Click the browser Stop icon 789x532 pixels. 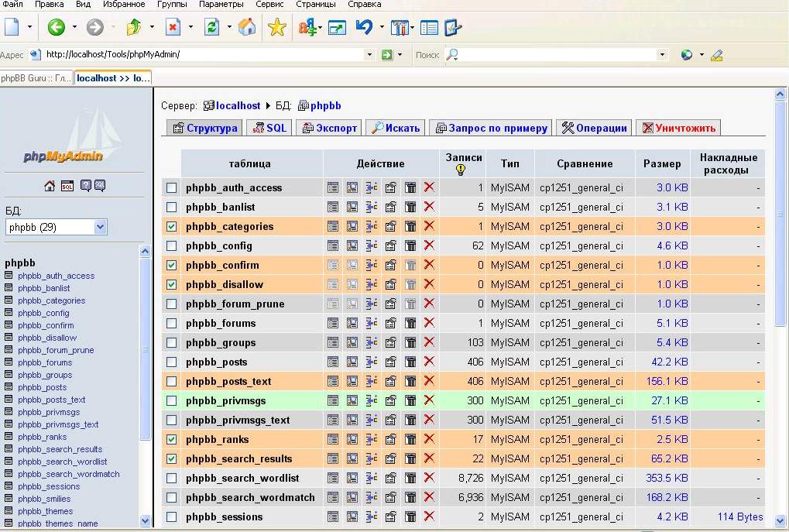[x=173, y=27]
